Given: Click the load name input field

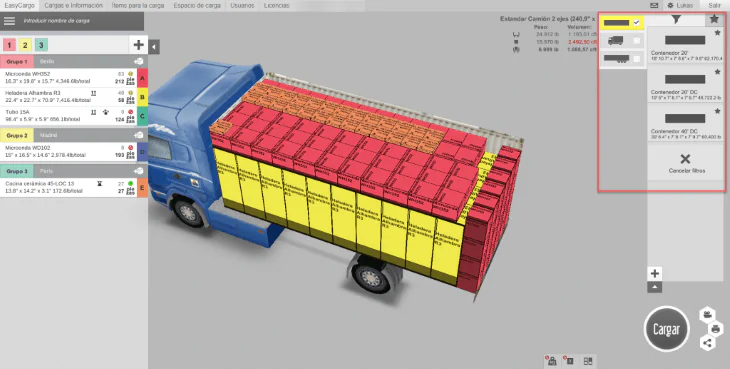Looking at the screenshot, I should pyautogui.click(x=80, y=21).
